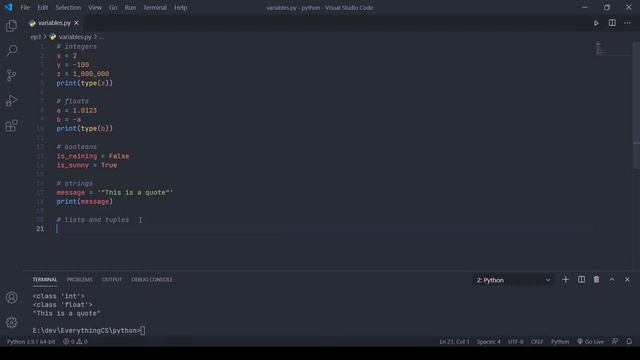Create a new terminal with plus icon
Viewport: 640px width, 360px height.
(565, 280)
